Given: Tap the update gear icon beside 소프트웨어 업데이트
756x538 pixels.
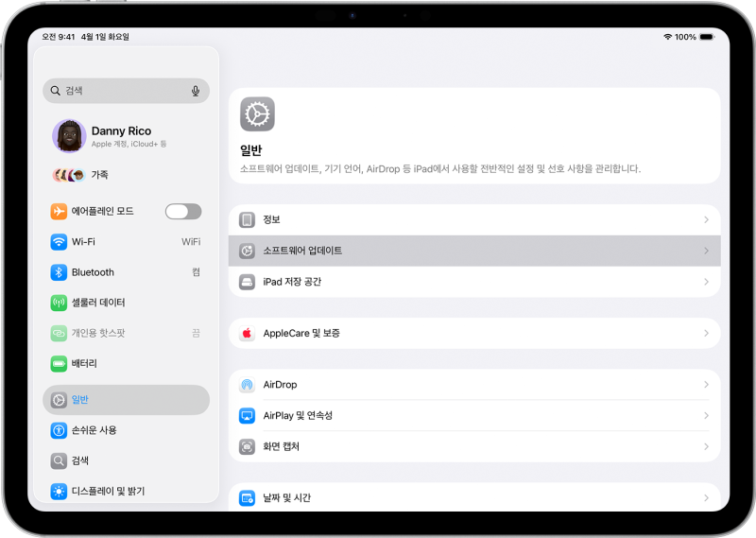Looking at the screenshot, I should pyautogui.click(x=247, y=251).
